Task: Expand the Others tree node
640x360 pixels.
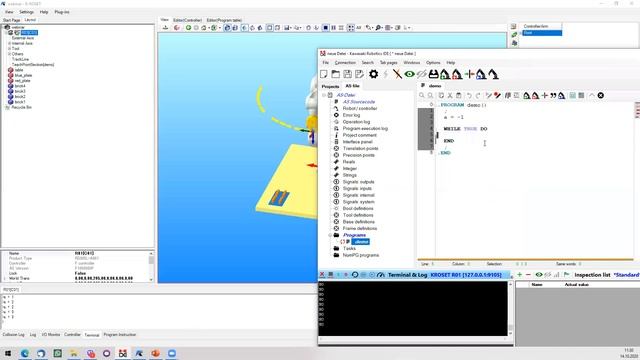Action: point(9,54)
